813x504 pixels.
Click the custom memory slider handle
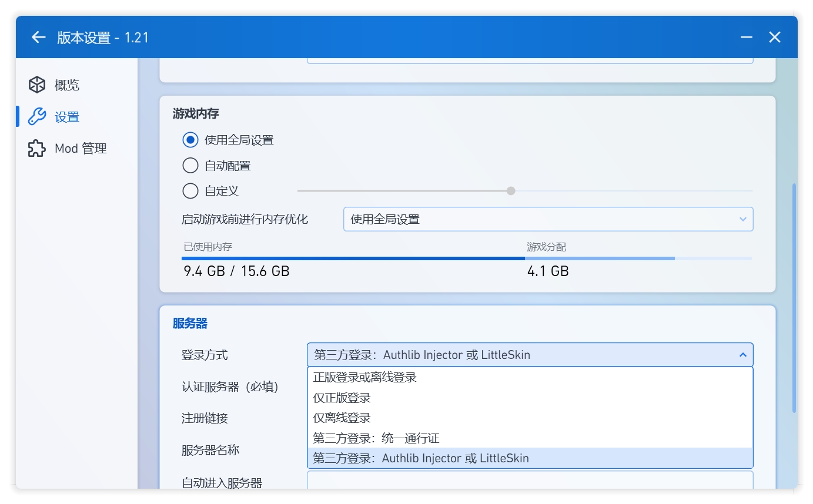[511, 190]
